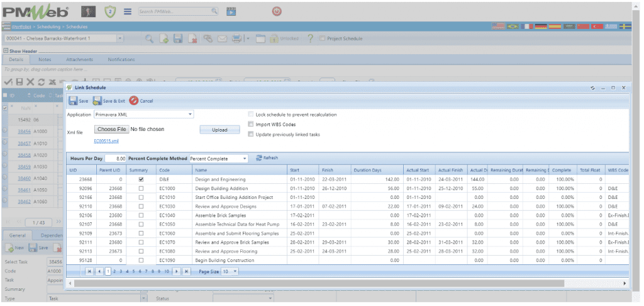Click 'Assemble Technical Data for Heat Pump' cell
Image resolution: width=644 pixels, height=306 pixels.
tap(240, 224)
